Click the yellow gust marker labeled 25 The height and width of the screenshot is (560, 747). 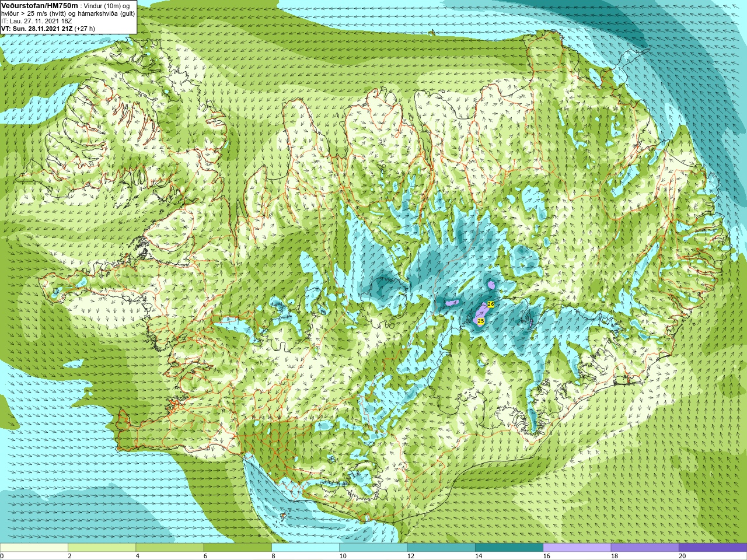[x=481, y=321]
